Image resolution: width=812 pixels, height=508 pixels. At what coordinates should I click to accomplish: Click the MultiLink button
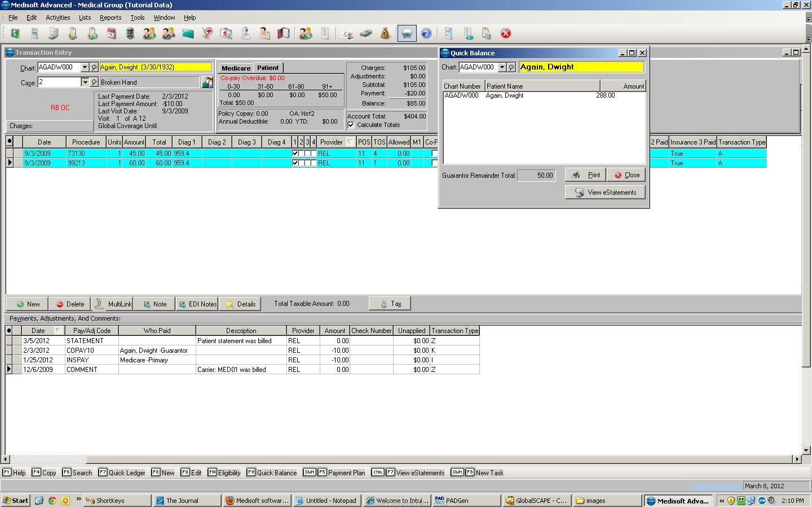coord(112,304)
